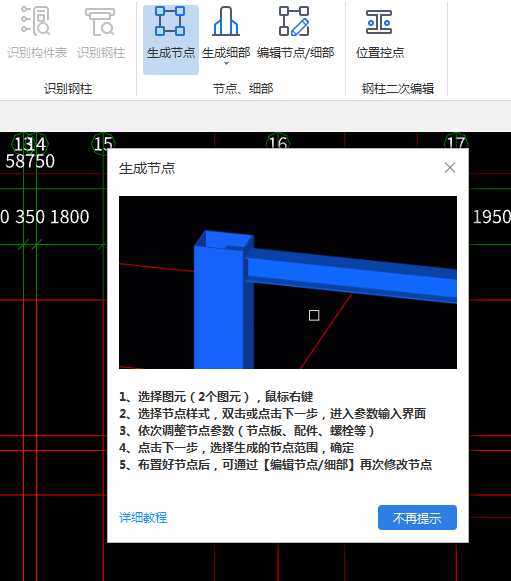Open the 编辑节点/细部 tool
Image resolution: width=511 pixels, height=581 pixels.
tap(295, 33)
